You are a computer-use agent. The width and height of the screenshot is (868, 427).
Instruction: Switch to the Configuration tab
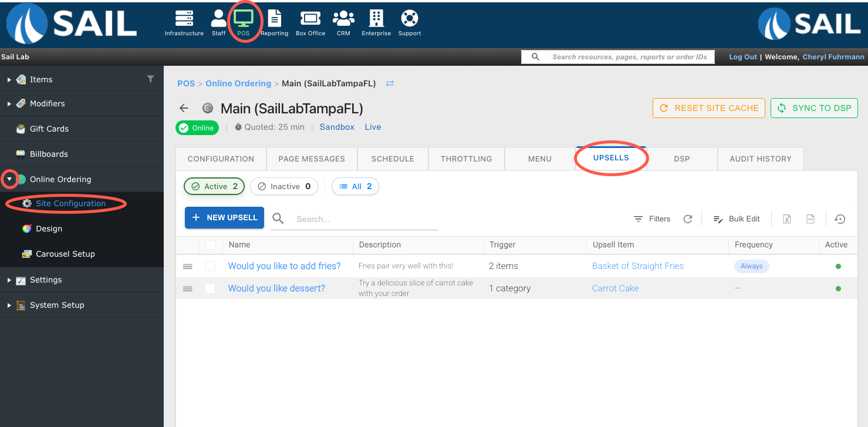click(221, 159)
